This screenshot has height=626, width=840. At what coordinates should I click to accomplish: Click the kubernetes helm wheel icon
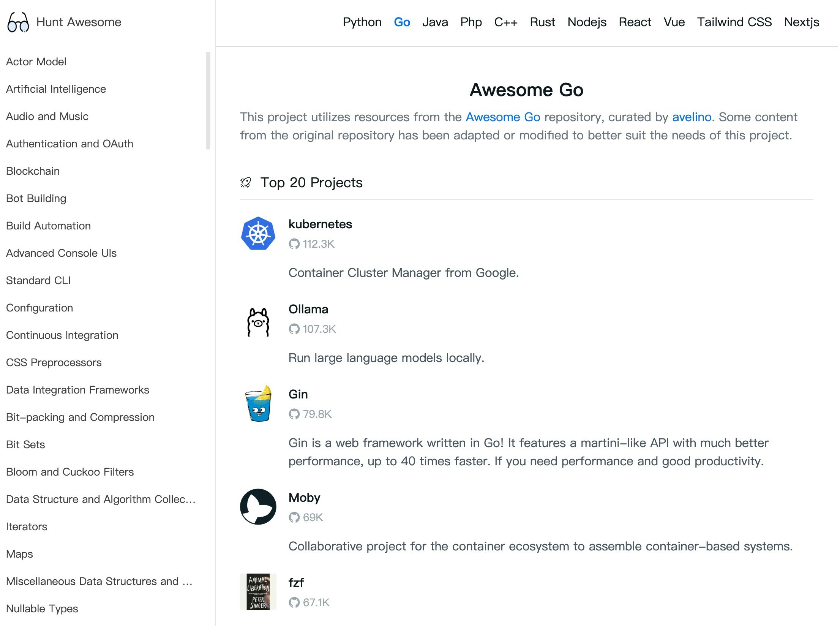pyautogui.click(x=258, y=233)
